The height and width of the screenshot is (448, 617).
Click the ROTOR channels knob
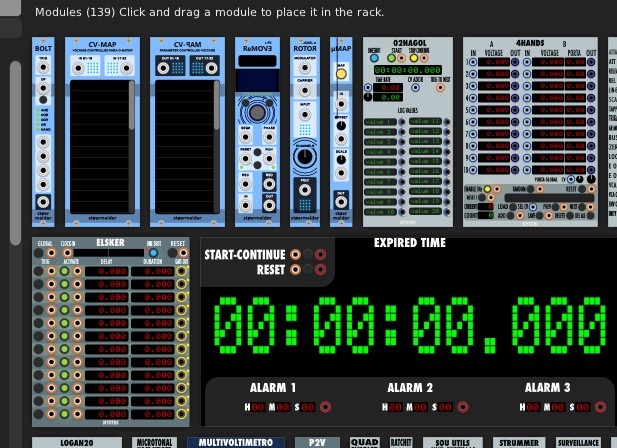pyautogui.click(x=305, y=157)
